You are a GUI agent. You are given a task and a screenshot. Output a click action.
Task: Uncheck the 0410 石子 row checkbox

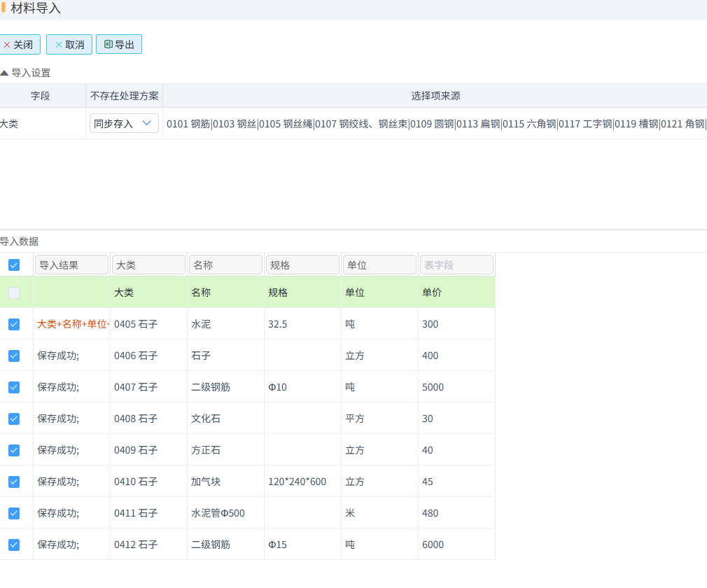[14, 482]
